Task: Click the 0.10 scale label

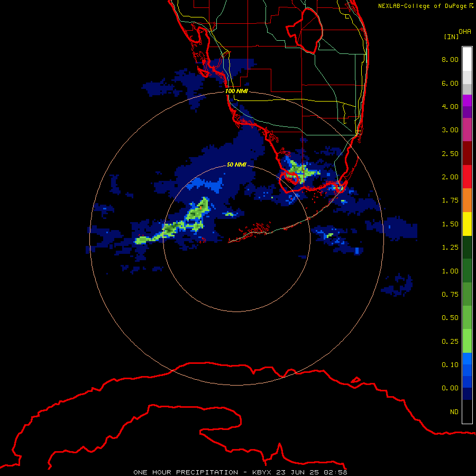Action: coord(450,365)
